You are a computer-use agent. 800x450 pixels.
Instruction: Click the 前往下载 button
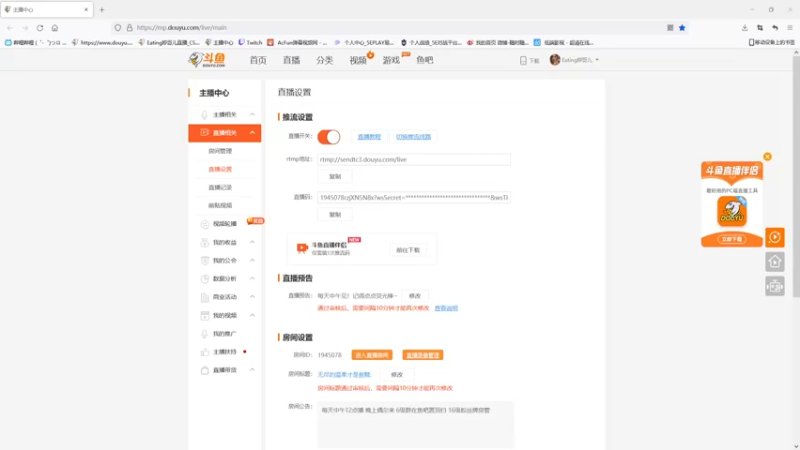coord(408,250)
